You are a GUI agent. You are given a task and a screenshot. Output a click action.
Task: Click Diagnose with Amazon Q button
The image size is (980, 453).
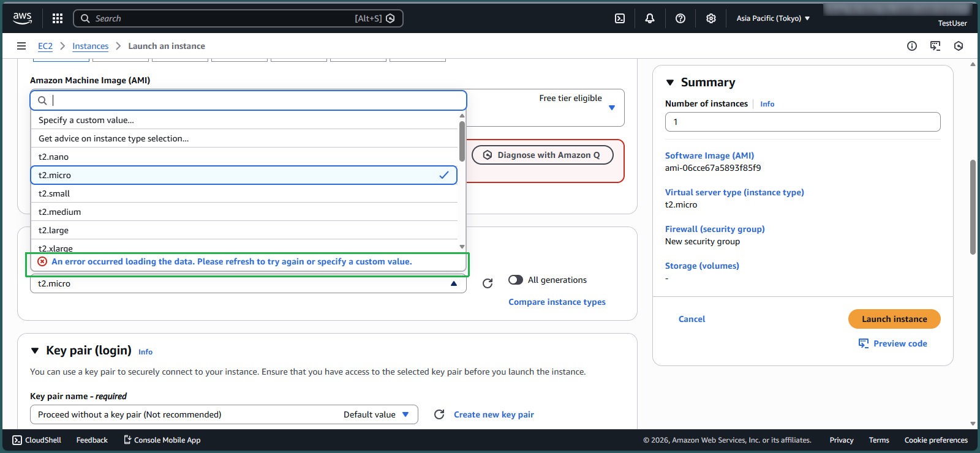(542, 155)
